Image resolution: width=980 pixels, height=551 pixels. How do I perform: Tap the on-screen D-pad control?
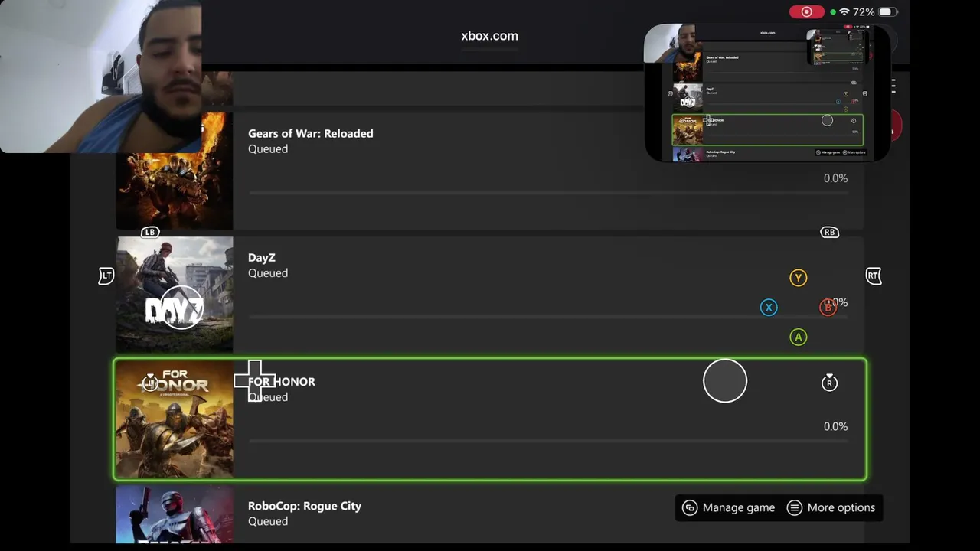point(255,381)
